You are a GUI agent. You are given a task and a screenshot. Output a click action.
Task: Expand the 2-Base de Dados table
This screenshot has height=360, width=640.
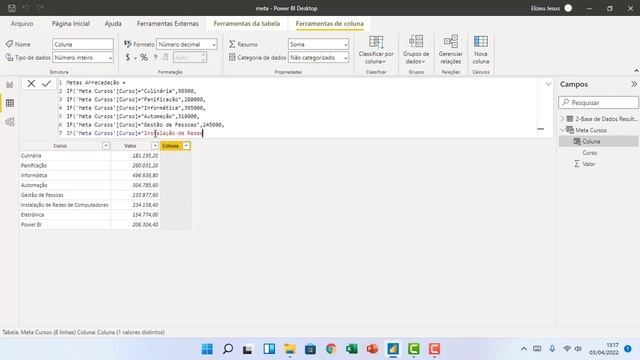[562, 119]
